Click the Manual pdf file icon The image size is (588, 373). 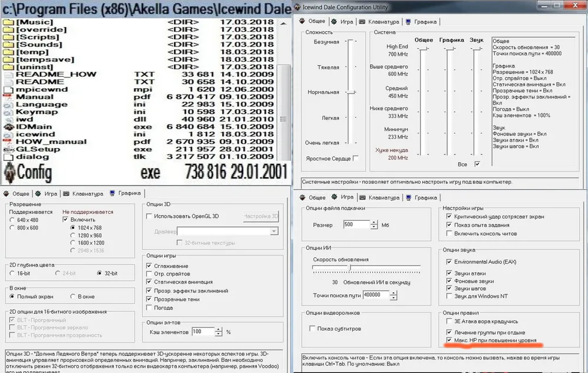tap(8, 97)
